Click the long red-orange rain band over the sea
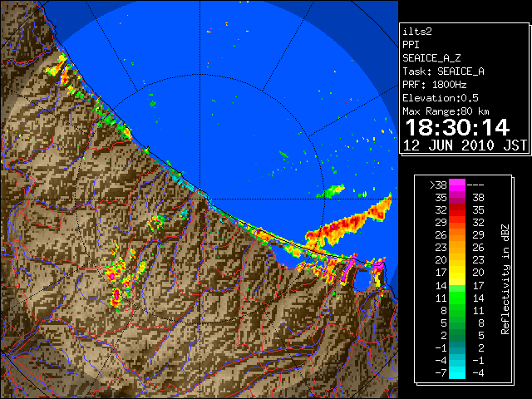The image size is (532, 399). pos(349,224)
